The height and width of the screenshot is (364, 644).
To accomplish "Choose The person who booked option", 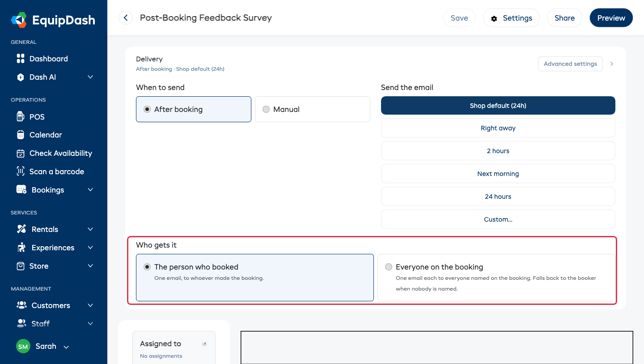I will 255,278.
